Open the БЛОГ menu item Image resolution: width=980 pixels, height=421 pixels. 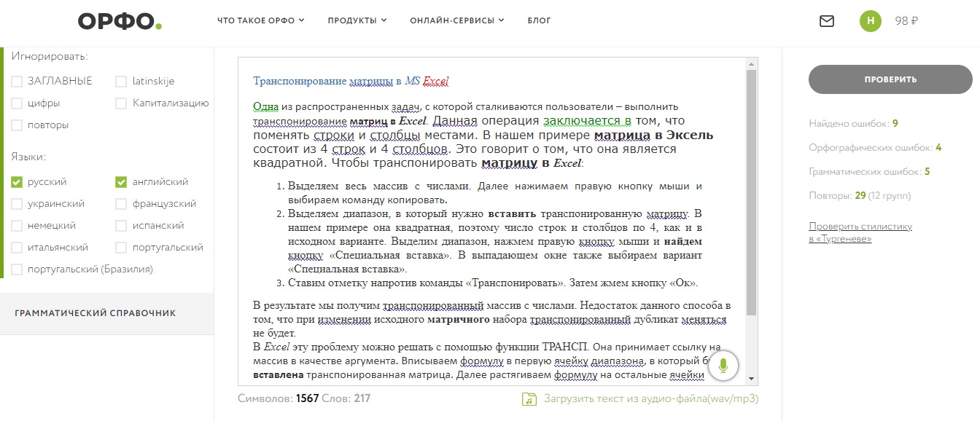[539, 20]
